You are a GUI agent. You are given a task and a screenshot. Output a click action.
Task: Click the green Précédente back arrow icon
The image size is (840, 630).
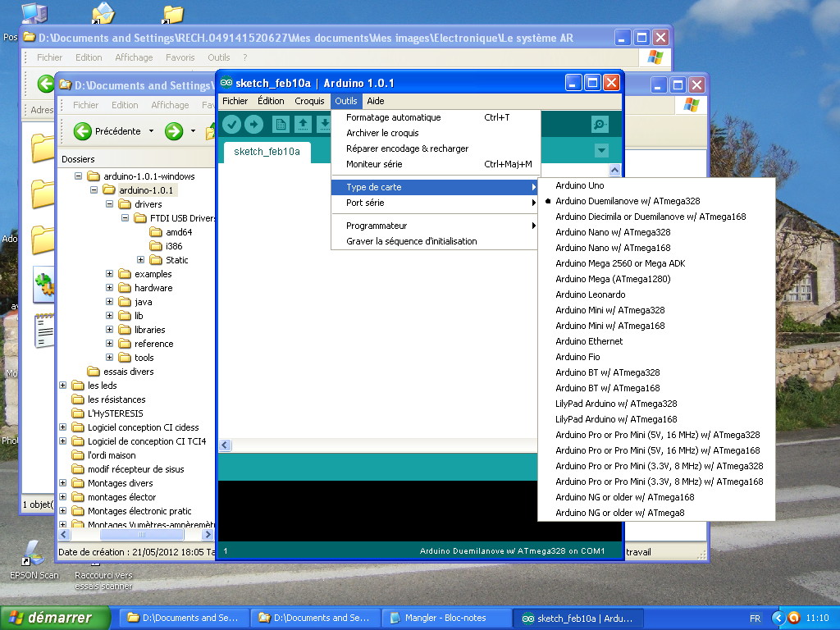coord(83,131)
